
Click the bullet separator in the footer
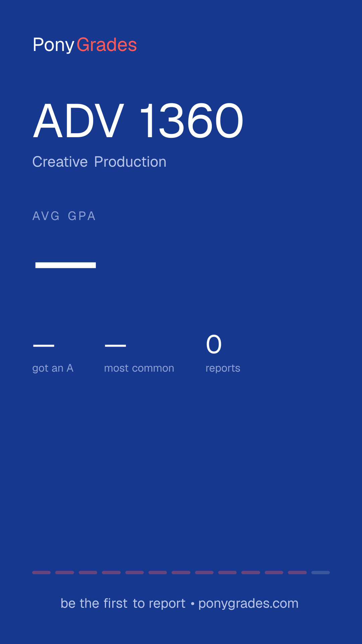(x=192, y=604)
